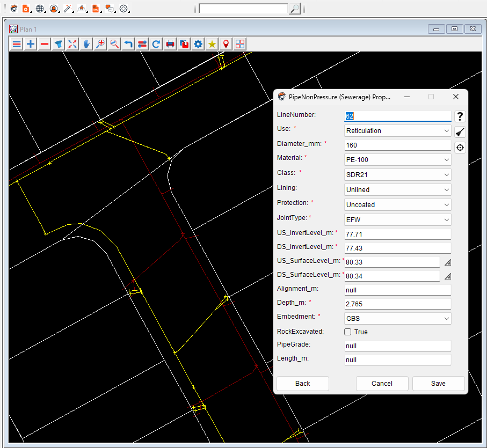
Task: Click the LineNumber field containing 62
Action: tap(397, 116)
